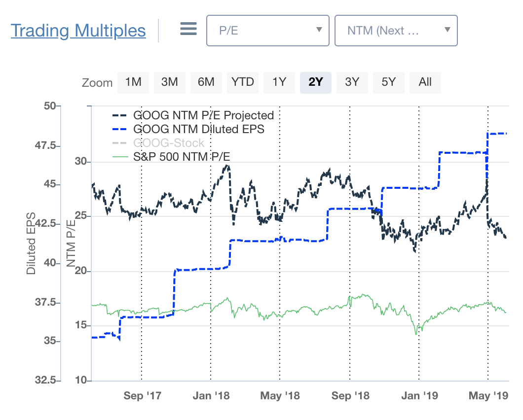Open the Trading Multiples link
The height and width of the screenshot is (420, 523).
click(x=78, y=31)
